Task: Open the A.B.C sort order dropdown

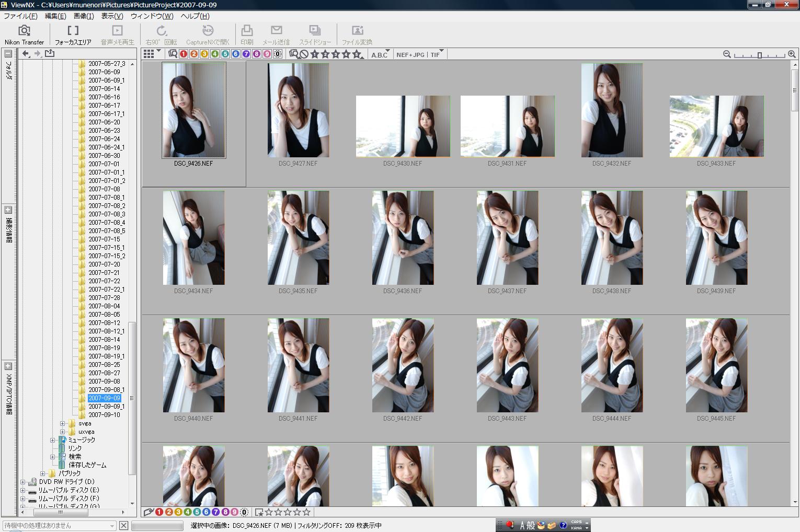Action: (x=381, y=54)
